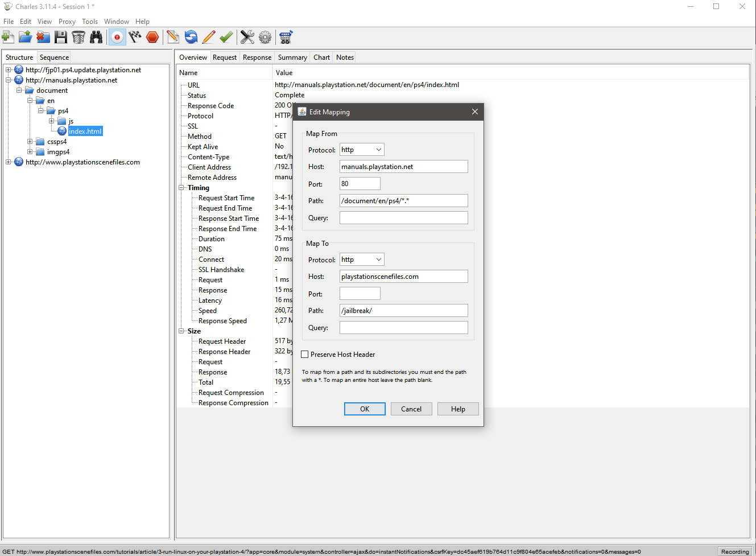Expand the js folder node
The height and width of the screenshot is (556, 756).
51,121
